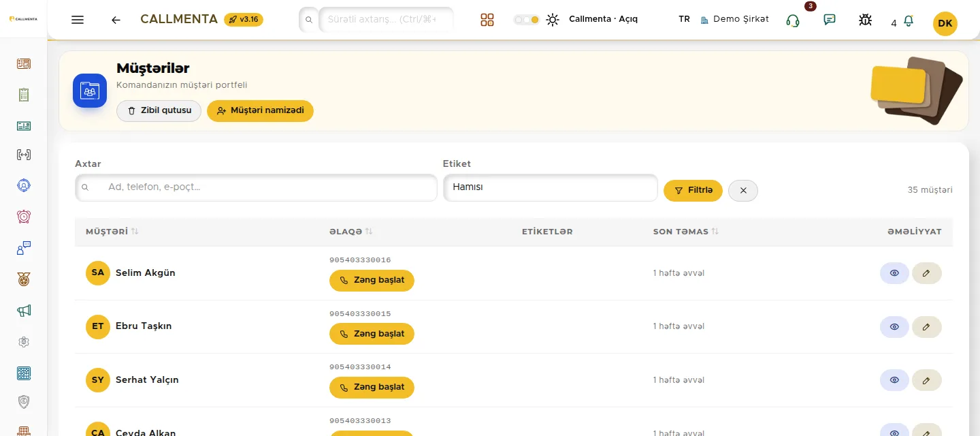Viewport: 980px width, 436px height.
Task: Sort by the MÜŞTƏRİ column header
Action: tap(112, 232)
